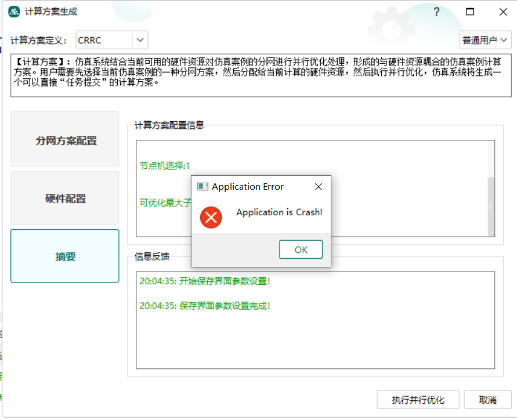Click the 取消 button
Image resolution: width=517 pixels, height=420 pixels.
click(x=487, y=400)
